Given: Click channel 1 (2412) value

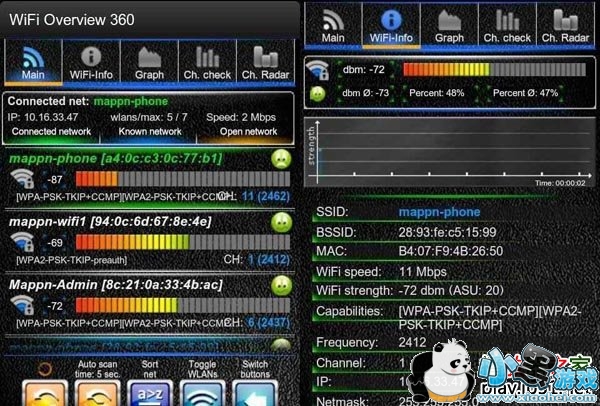Looking at the screenshot, I should point(269,260).
